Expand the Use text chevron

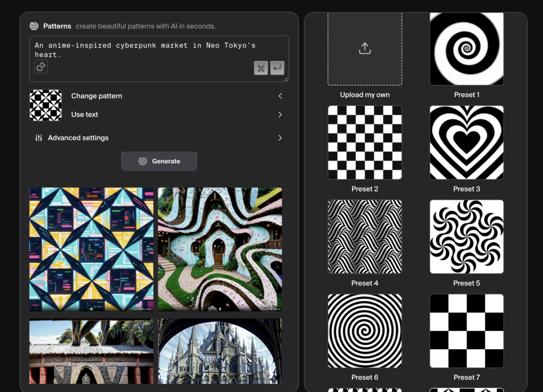point(280,114)
